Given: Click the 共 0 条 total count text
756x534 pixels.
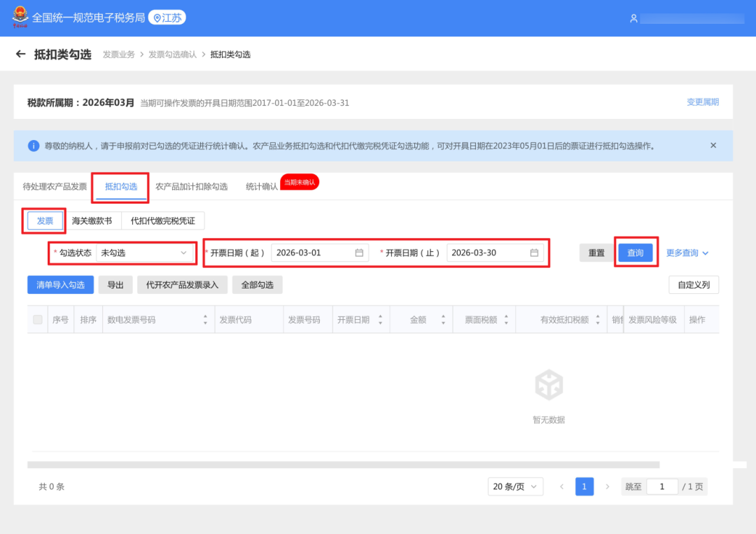Looking at the screenshot, I should pos(52,487).
